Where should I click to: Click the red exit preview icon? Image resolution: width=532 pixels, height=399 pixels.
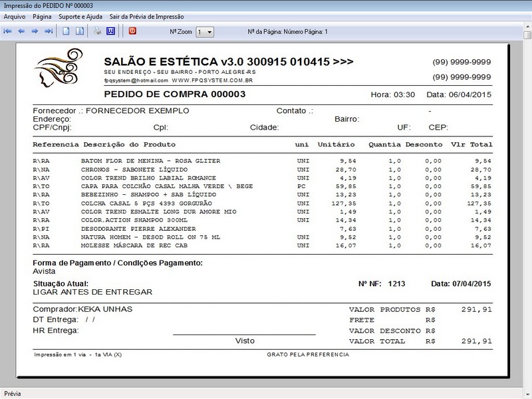pyautogui.click(x=132, y=31)
